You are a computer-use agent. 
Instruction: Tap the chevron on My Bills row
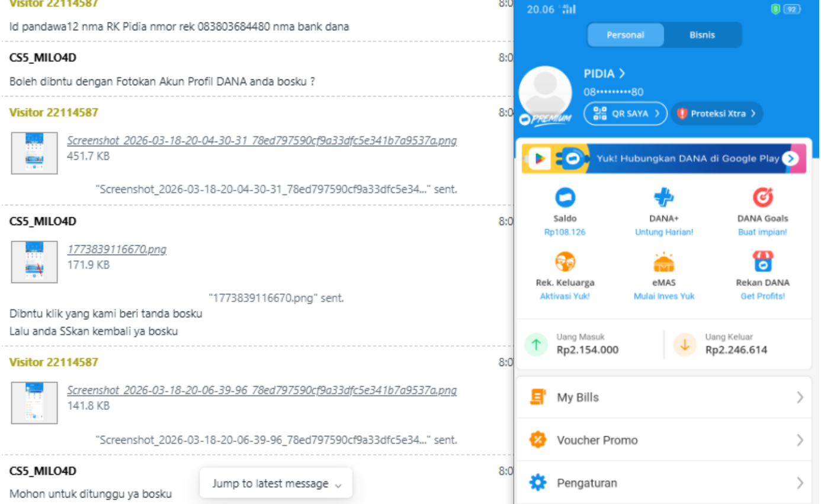800,397
